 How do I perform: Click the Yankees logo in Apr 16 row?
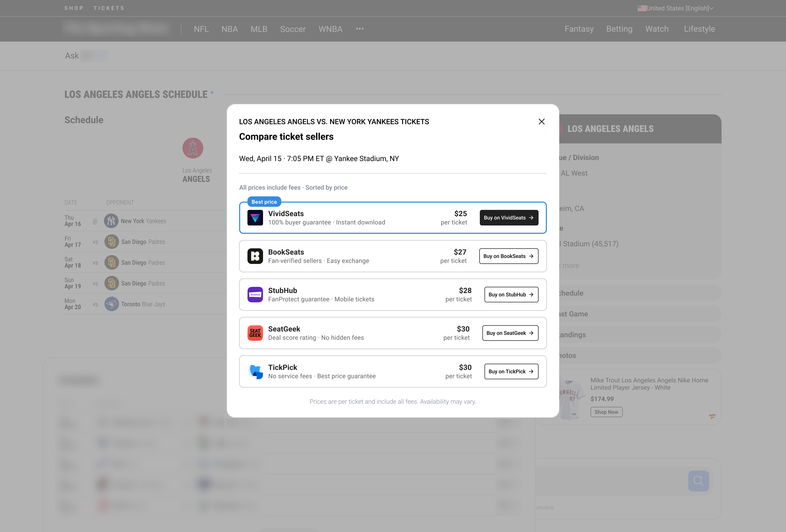(111, 221)
